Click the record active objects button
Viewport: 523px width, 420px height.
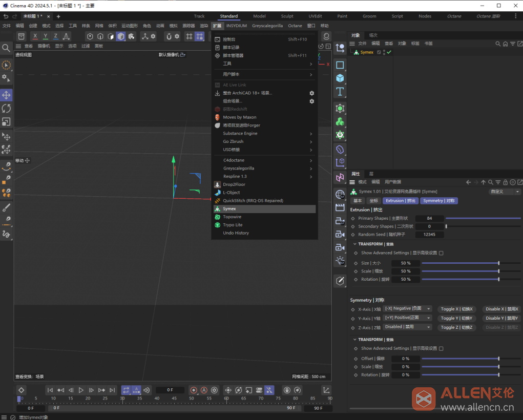click(194, 390)
